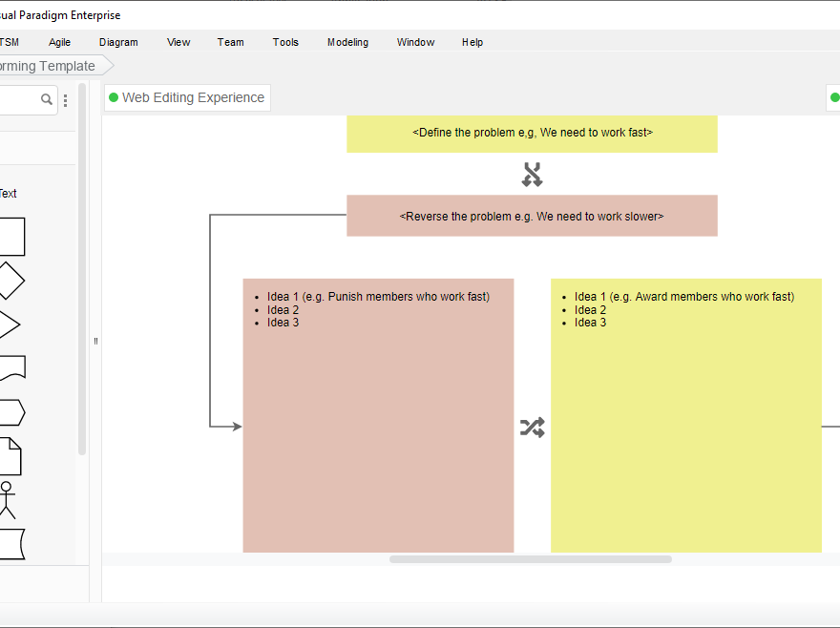Screen dimensions: 840x628
Task: Select the diamond decision shape
Action: coord(10,281)
